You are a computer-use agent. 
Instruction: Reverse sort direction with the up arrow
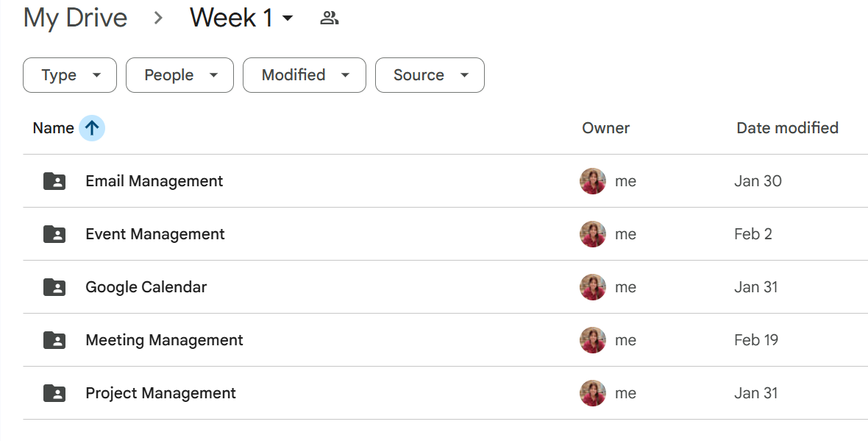coord(92,128)
